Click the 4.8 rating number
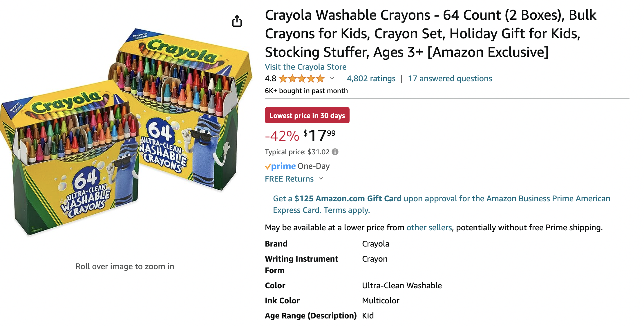The image size is (644, 326). (x=270, y=78)
